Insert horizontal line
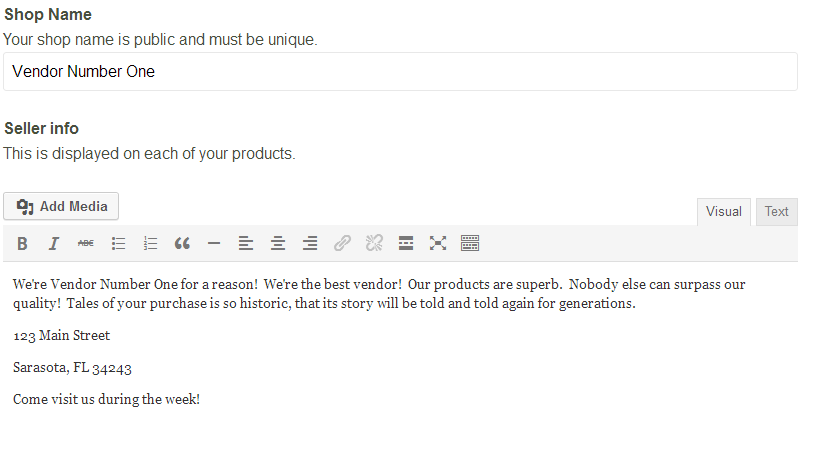830x457 pixels. click(x=214, y=244)
